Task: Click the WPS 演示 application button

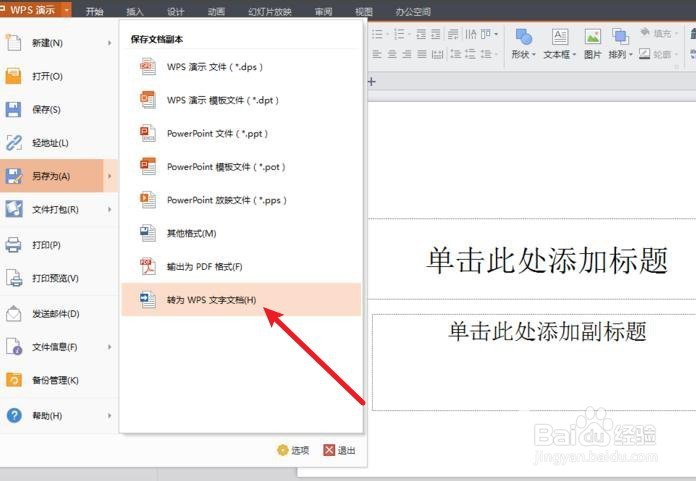Action: [x=31, y=9]
